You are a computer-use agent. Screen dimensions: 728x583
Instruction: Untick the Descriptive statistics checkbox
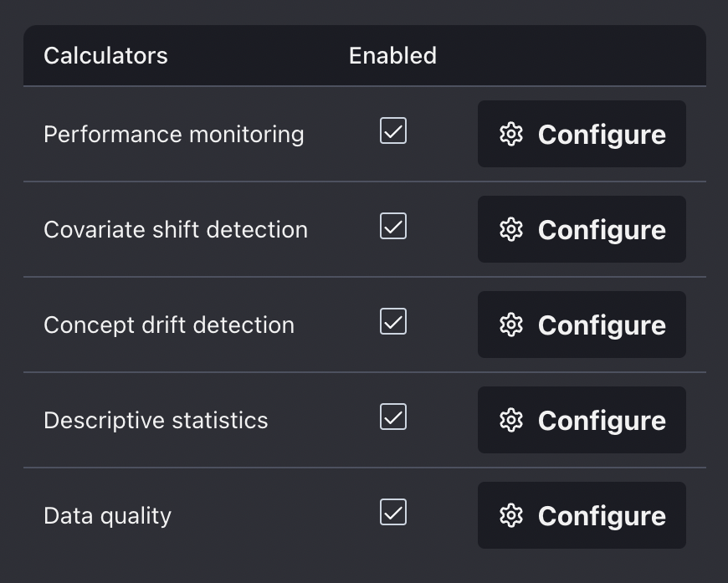pyautogui.click(x=393, y=417)
